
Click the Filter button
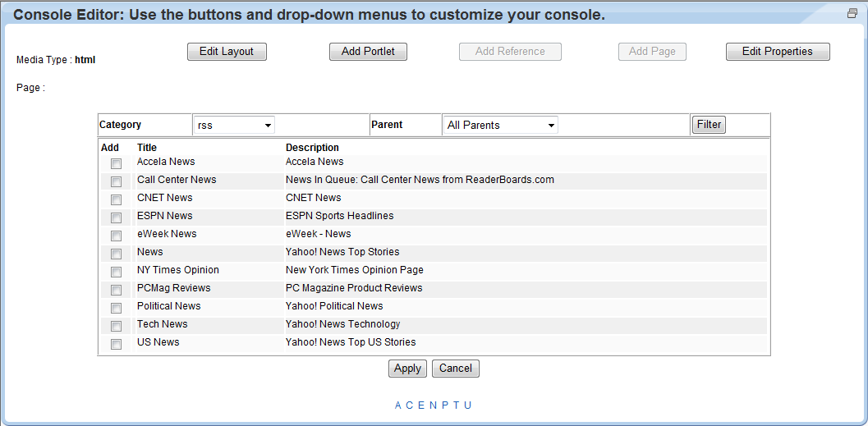(709, 125)
